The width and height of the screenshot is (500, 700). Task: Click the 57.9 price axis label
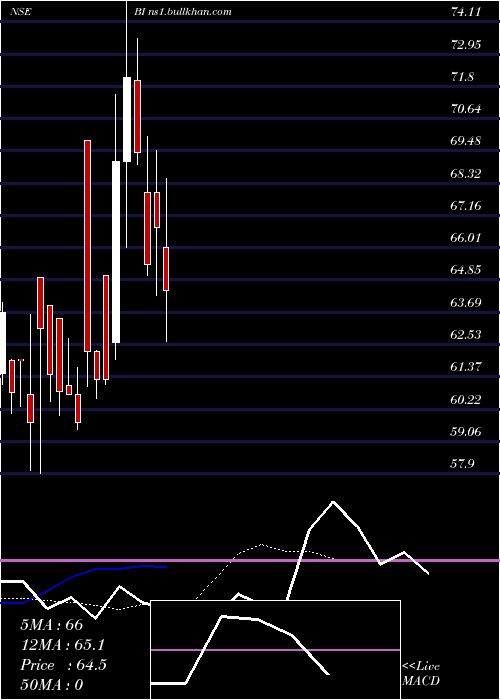[462, 464]
